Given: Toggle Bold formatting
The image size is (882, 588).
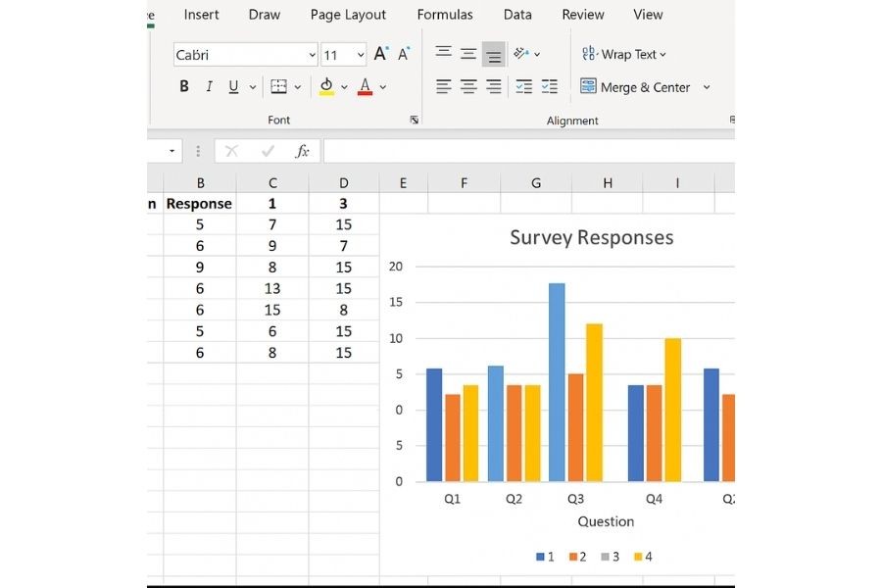Looking at the screenshot, I should click(184, 86).
